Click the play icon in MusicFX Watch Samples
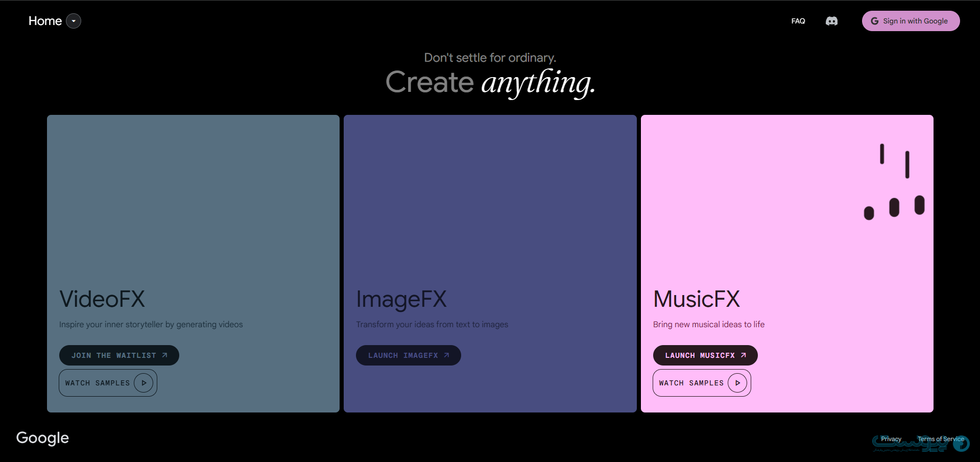The image size is (980, 462). 737,383
